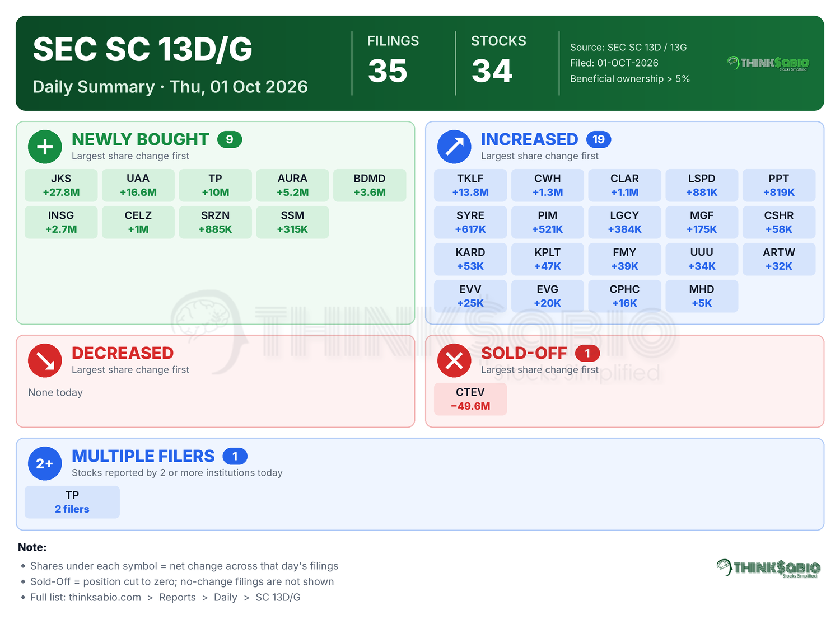This screenshot has width=840, height=629.
Task: Click the Multiple Filers count badge 1
Action: (x=235, y=456)
